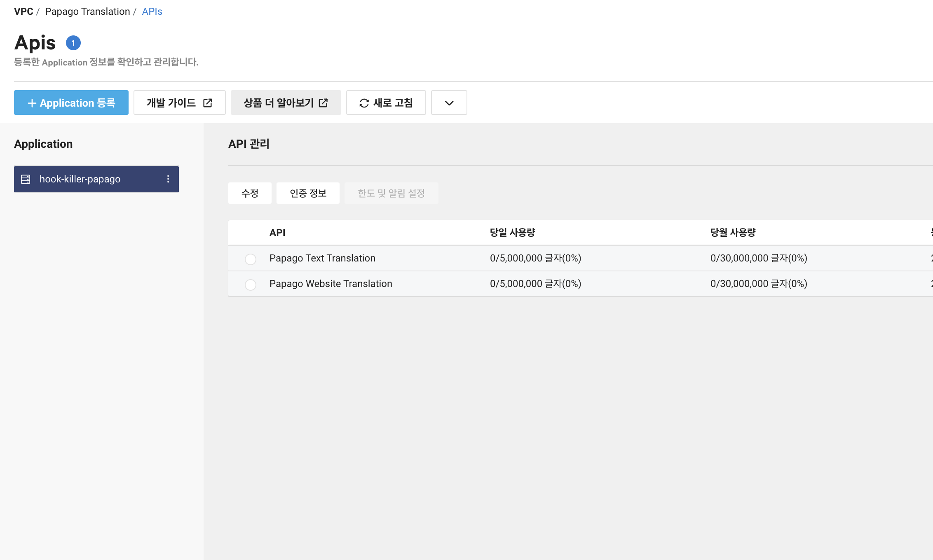Click the 당월 사용량 column header

(733, 233)
